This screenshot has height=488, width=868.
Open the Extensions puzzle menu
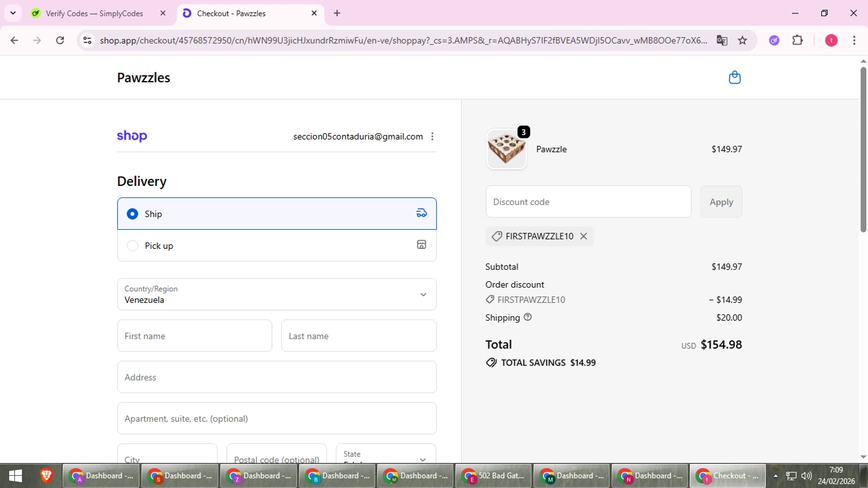(x=797, y=41)
